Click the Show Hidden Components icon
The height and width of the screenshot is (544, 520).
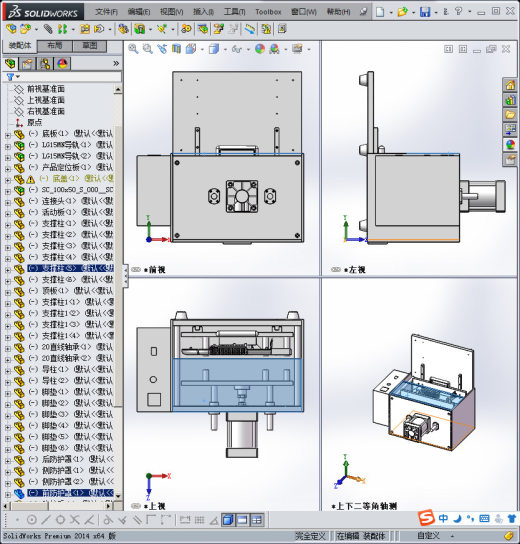click(123, 29)
